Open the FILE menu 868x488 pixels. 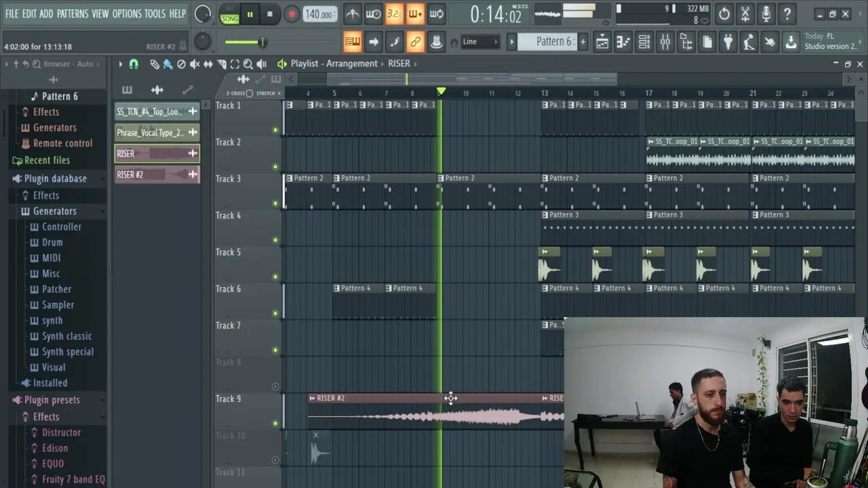pos(12,14)
